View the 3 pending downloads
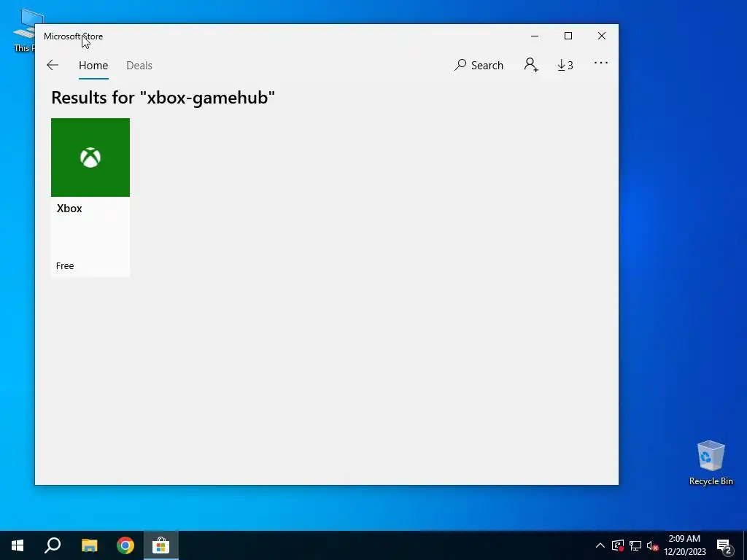This screenshot has height=560, width=747. [x=565, y=65]
